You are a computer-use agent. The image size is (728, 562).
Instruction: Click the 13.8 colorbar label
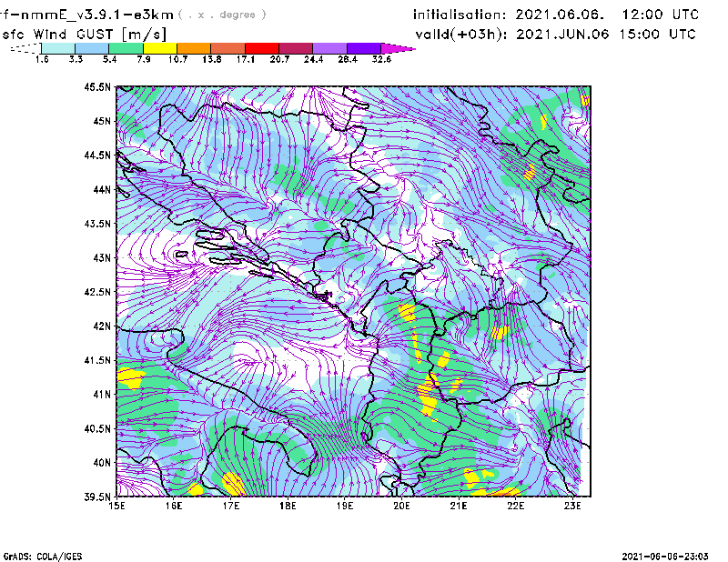point(212,59)
